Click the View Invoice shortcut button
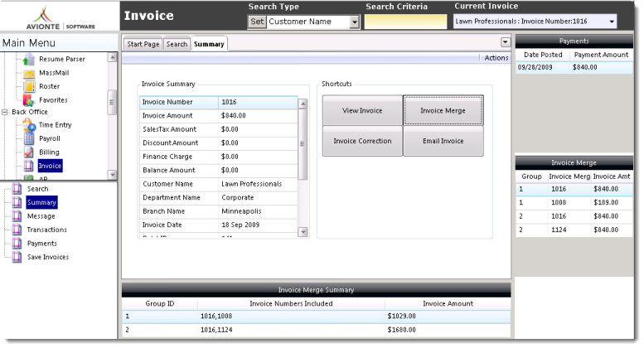Viewport: 644px width, 348px height. (362, 111)
